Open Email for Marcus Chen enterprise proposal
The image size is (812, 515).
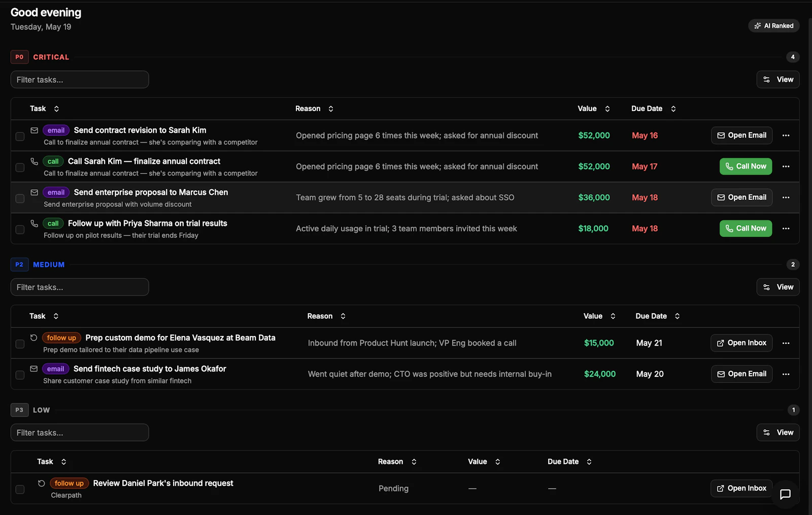pyautogui.click(x=741, y=197)
